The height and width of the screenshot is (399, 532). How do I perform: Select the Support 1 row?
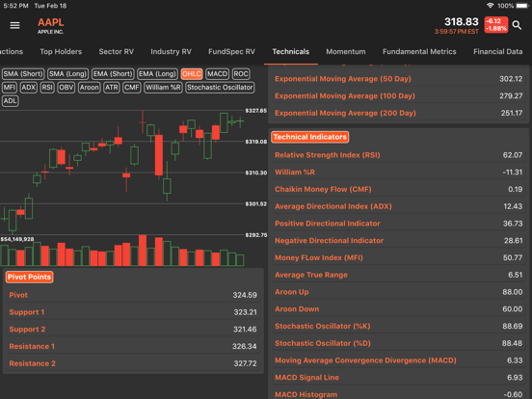coord(133,312)
